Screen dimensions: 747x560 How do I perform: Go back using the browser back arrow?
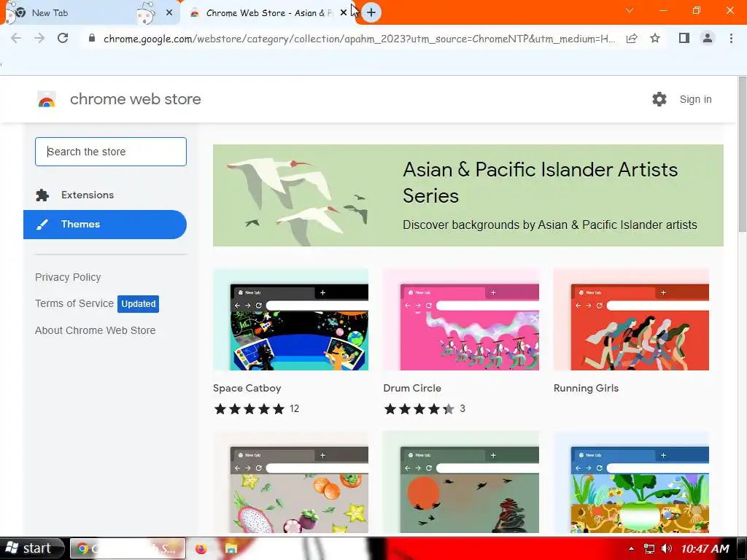16,38
